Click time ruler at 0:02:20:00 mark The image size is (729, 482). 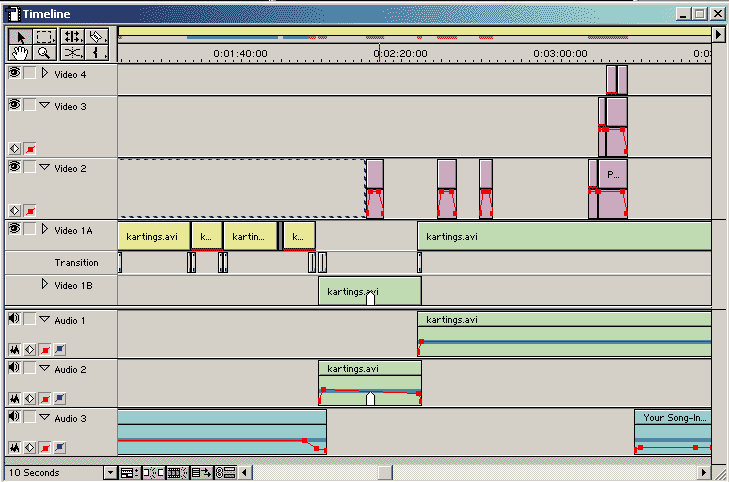pos(378,54)
